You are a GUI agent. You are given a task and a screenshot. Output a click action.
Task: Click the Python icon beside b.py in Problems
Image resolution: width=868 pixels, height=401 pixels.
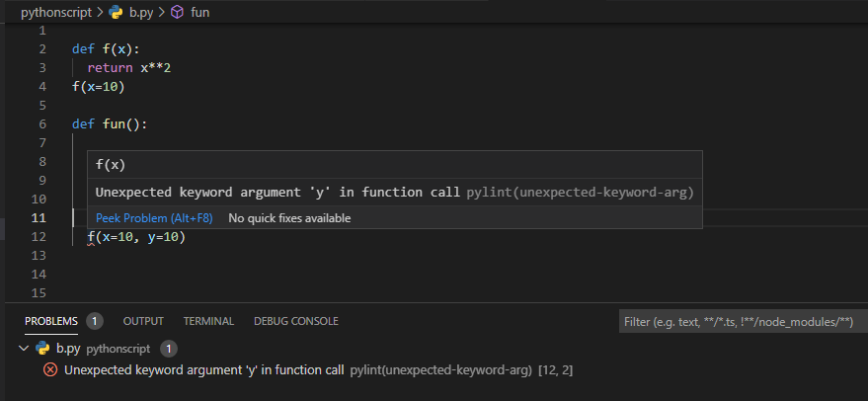[x=42, y=349]
